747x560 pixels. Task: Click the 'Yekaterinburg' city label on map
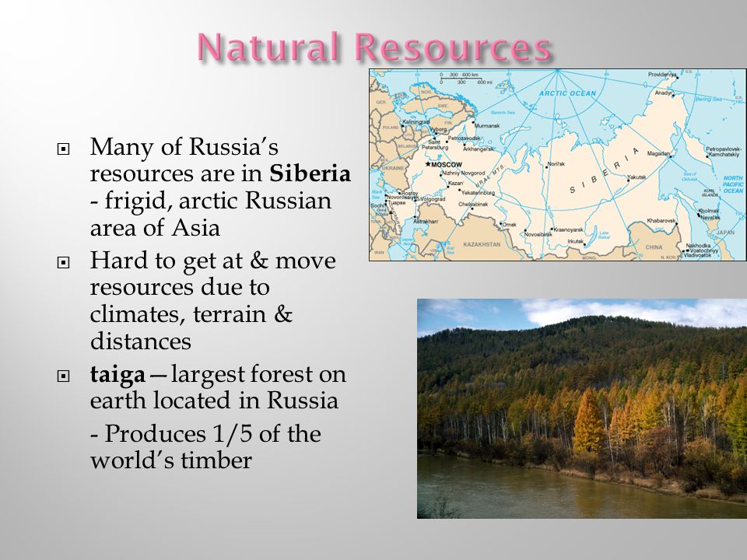click(478, 193)
